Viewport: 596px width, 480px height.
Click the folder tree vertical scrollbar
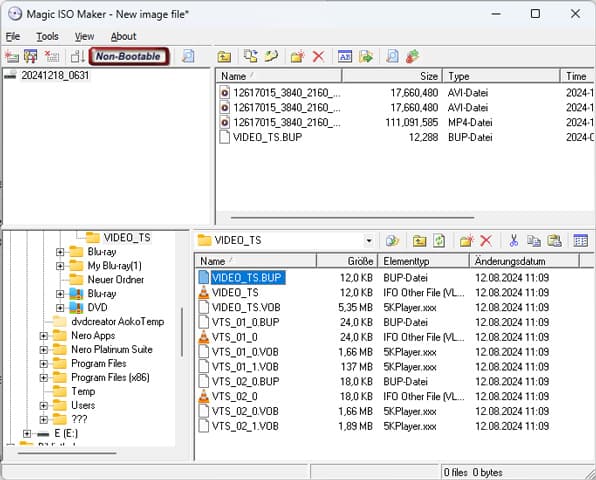(182, 332)
